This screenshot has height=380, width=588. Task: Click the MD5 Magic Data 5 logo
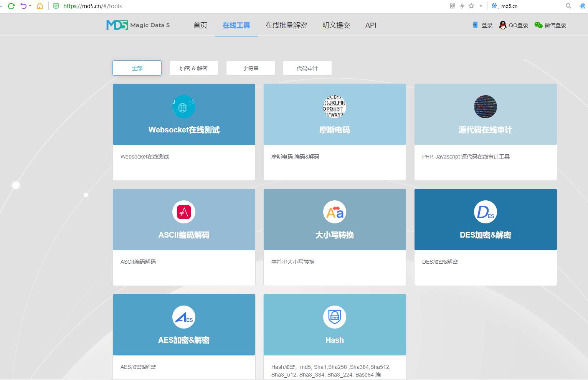point(138,25)
